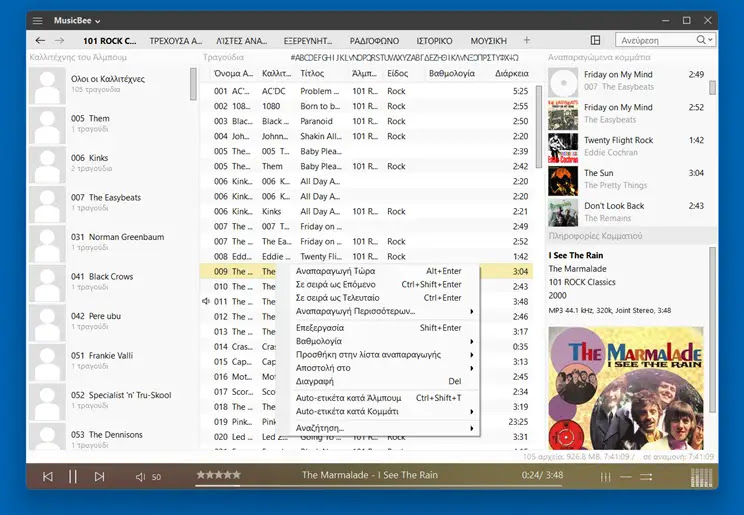Expand 'Προσθήκη στην λίστα αναπαραγωγής' submenu
The height and width of the screenshot is (515, 744).
[472, 355]
